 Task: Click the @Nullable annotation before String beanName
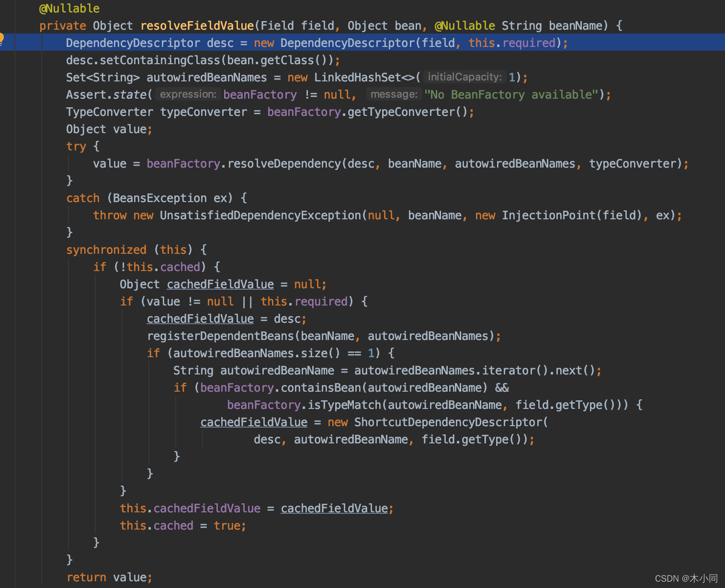(464, 26)
